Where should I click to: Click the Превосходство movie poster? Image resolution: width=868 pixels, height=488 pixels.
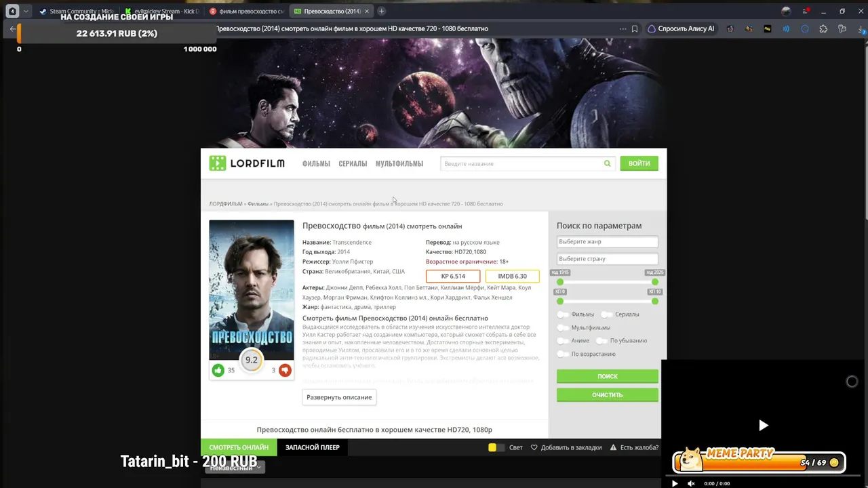tap(252, 290)
